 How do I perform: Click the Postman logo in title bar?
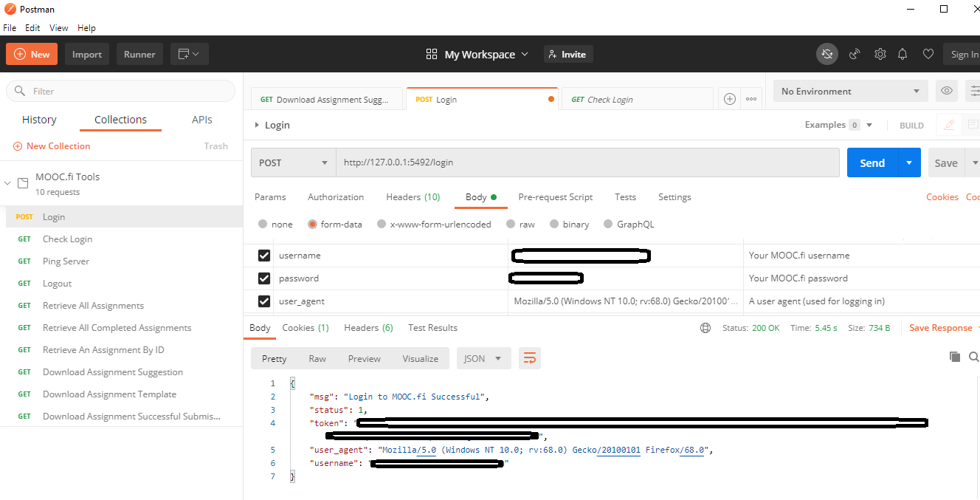(x=10, y=10)
